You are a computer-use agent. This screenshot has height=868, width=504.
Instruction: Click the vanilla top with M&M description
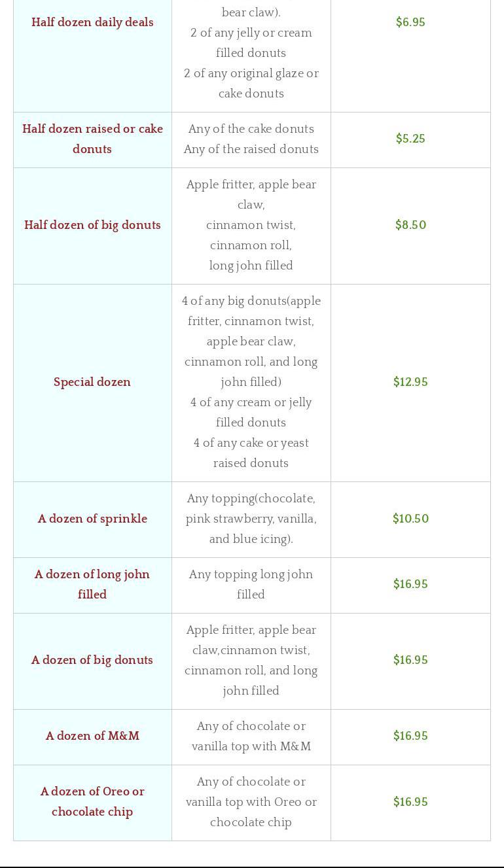251,736
